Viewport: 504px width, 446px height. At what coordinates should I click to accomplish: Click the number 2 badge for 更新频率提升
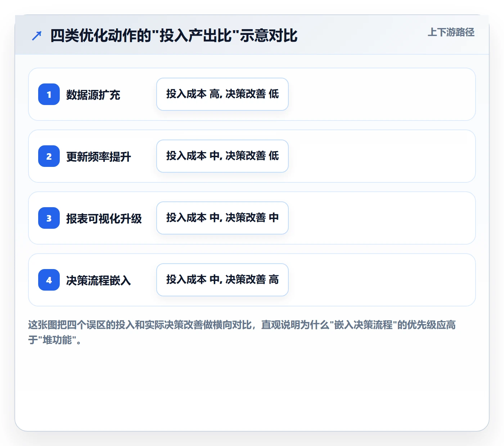pos(49,156)
